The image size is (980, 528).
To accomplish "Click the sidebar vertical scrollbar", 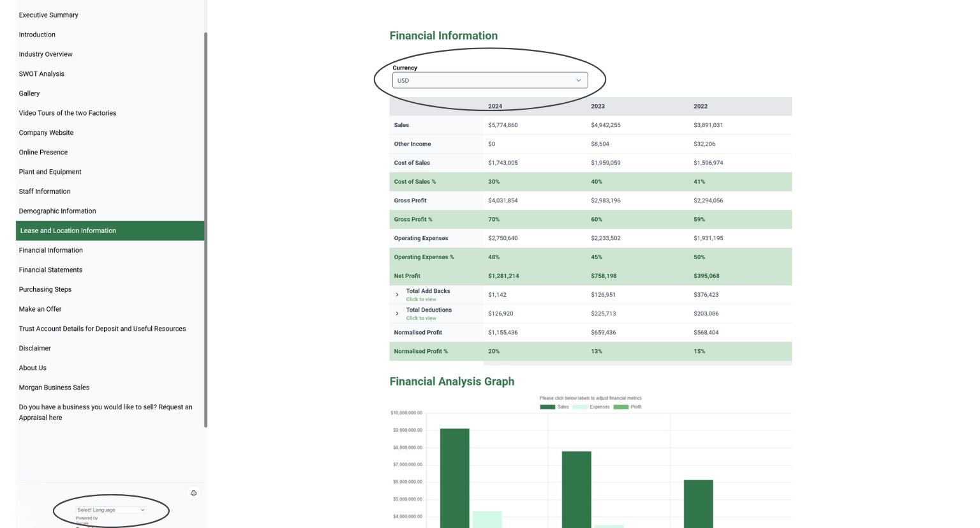I will click(205, 230).
